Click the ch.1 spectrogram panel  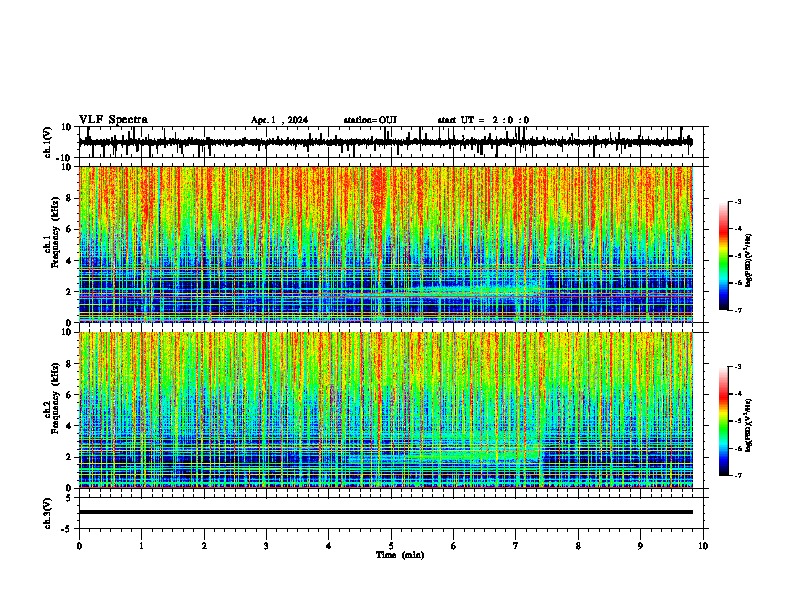click(x=386, y=244)
